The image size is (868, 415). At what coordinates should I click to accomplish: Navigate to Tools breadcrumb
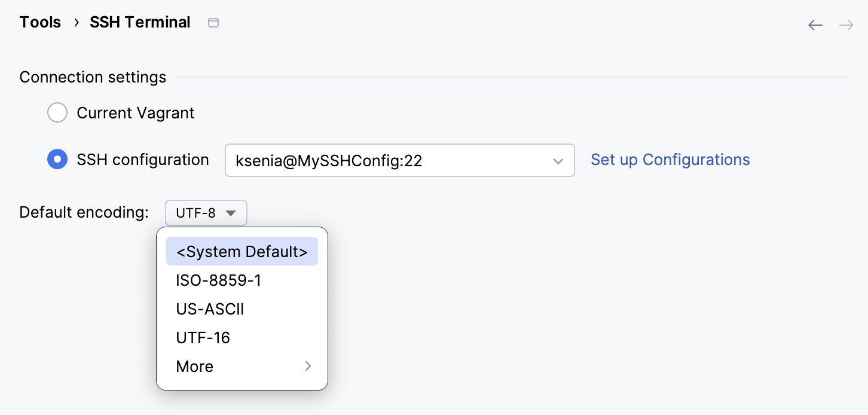pos(39,22)
